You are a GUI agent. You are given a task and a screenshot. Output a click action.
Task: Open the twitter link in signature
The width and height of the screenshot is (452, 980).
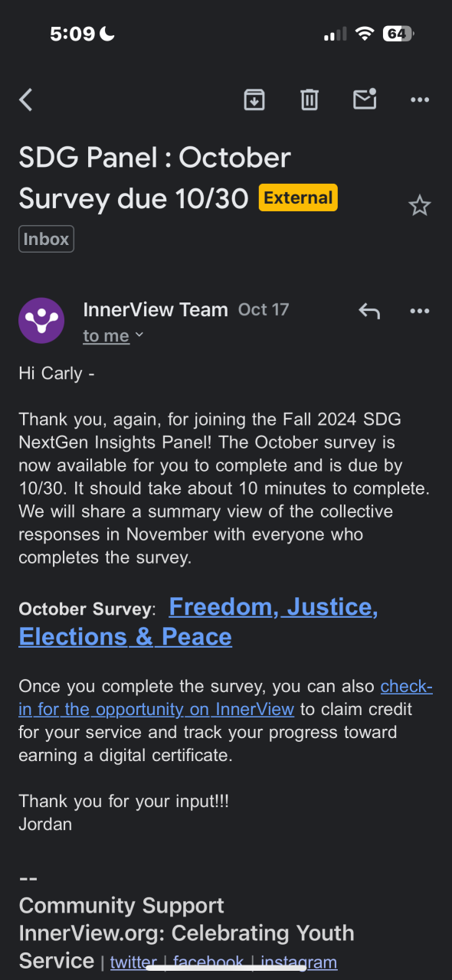click(133, 962)
